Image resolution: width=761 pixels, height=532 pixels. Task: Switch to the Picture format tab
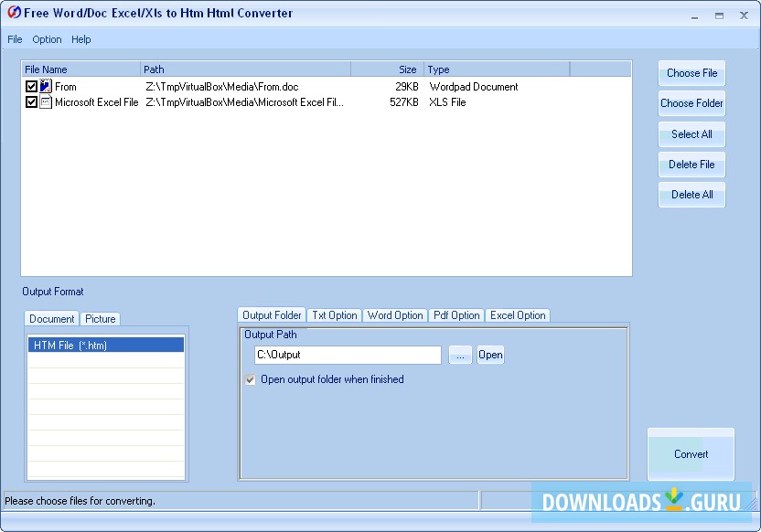[101, 319]
